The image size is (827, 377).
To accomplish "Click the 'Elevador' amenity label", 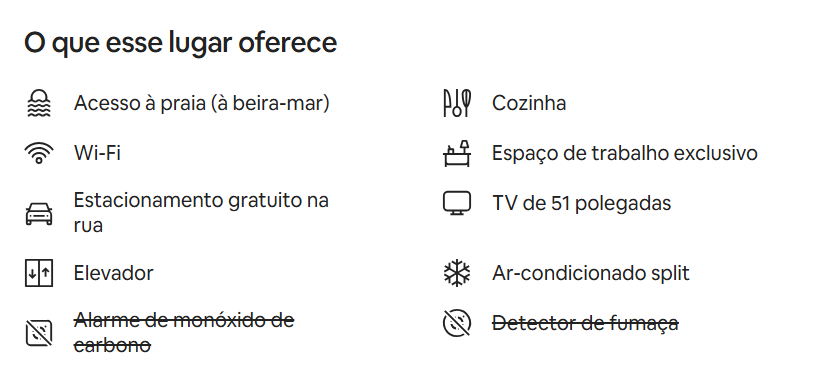I will tap(113, 273).
